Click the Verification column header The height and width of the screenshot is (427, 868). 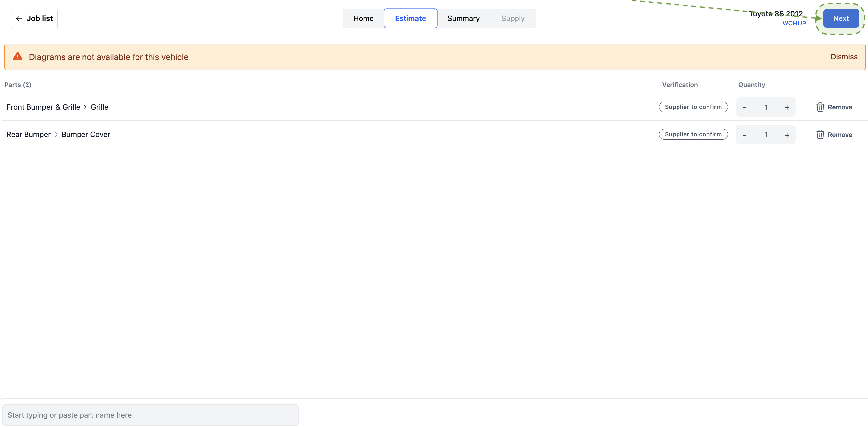coord(679,84)
